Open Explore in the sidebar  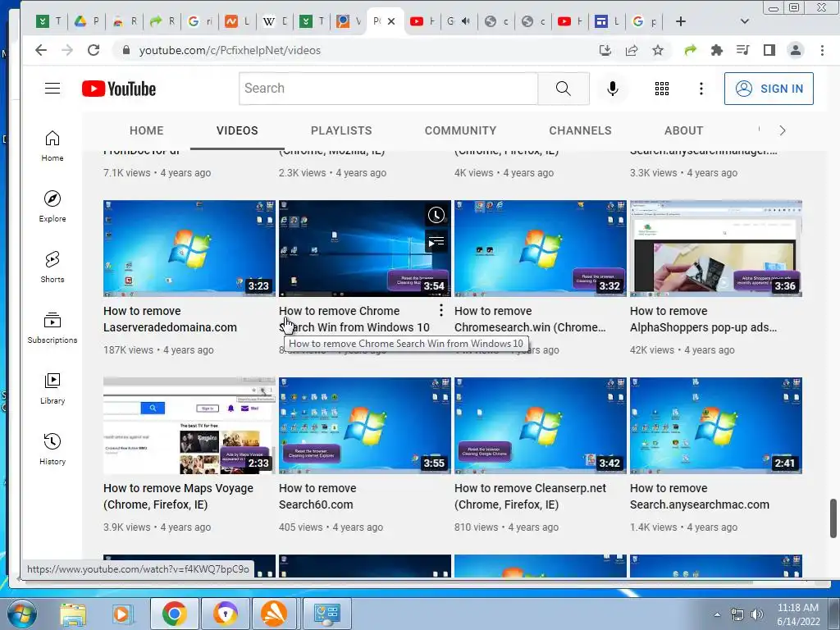(x=52, y=206)
